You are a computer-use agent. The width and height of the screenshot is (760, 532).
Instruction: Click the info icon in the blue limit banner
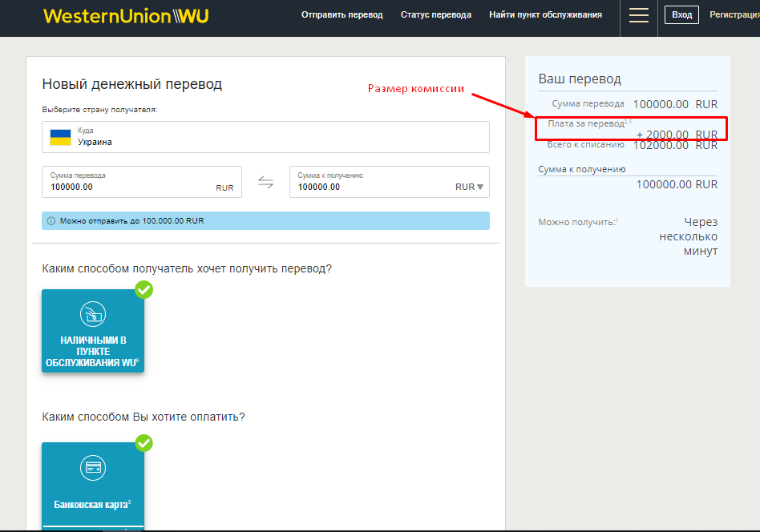click(x=51, y=221)
